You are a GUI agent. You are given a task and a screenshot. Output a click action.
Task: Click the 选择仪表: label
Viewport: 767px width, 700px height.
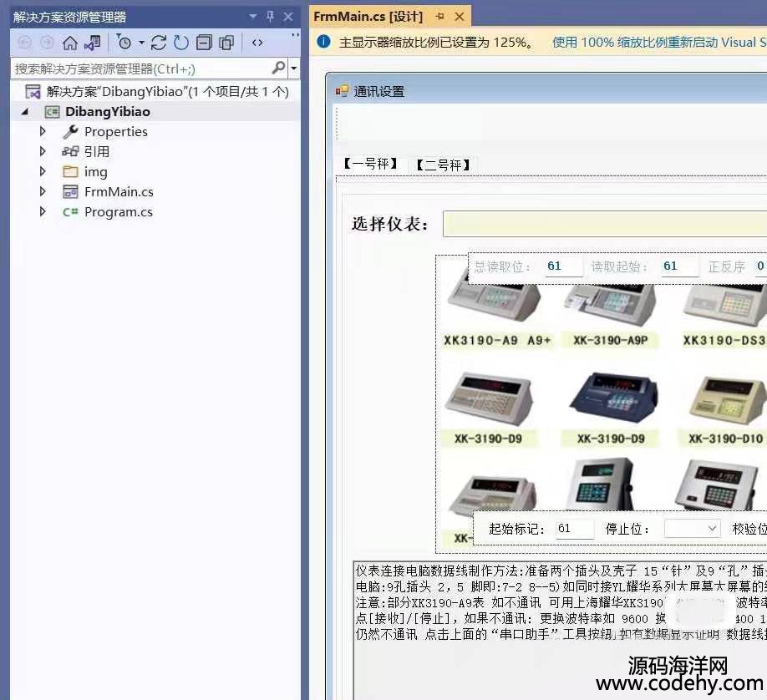(390, 224)
